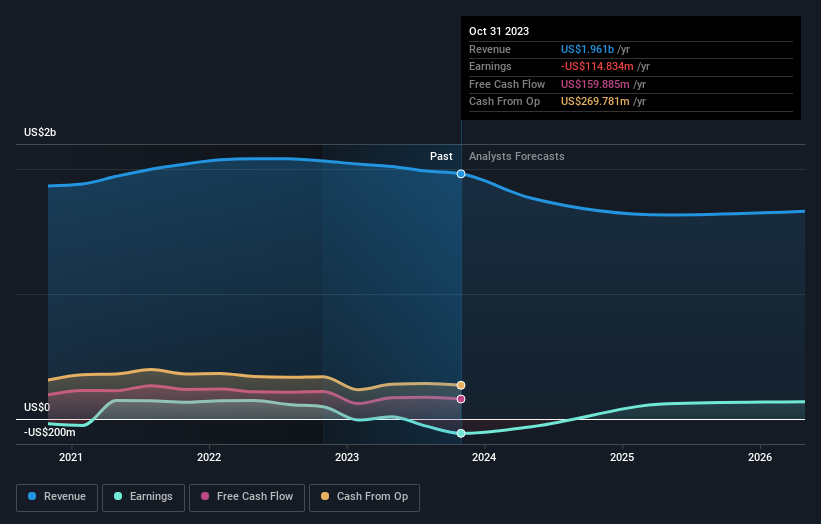The image size is (821, 524).
Task: Click the US$159.885m free cash flow value
Action: point(595,84)
